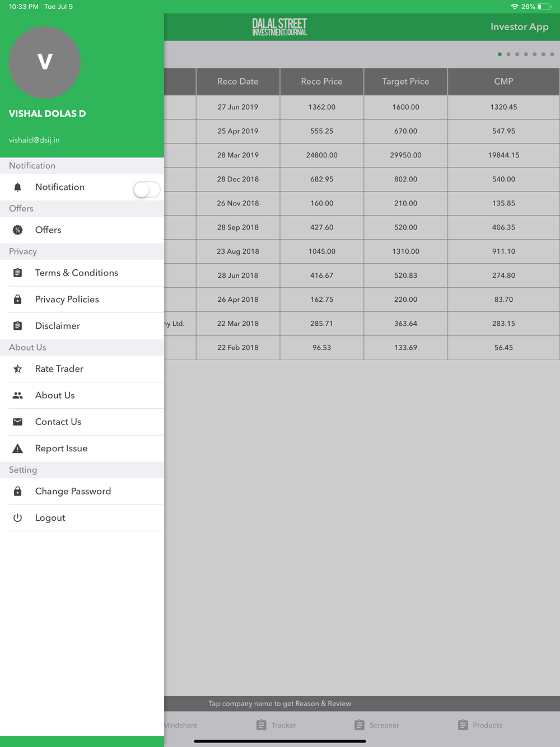Click the Change Password lock icon
The height and width of the screenshot is (747, 560).
(x=18, y=491)
